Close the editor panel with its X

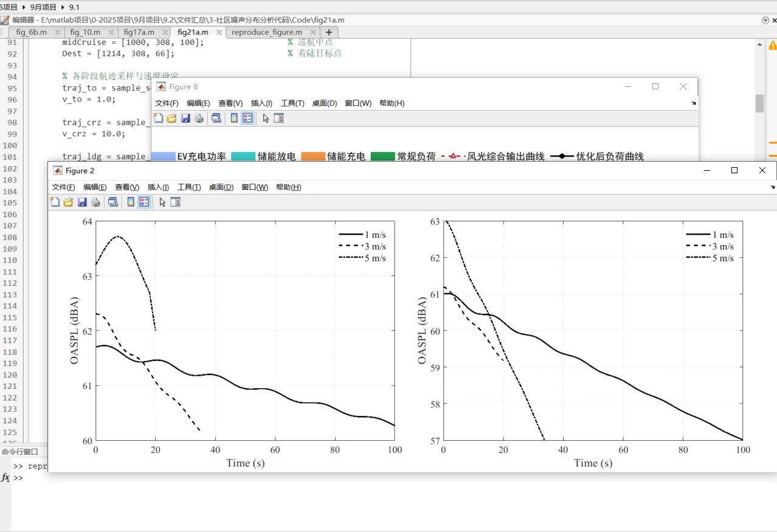(x=773, y=20)
